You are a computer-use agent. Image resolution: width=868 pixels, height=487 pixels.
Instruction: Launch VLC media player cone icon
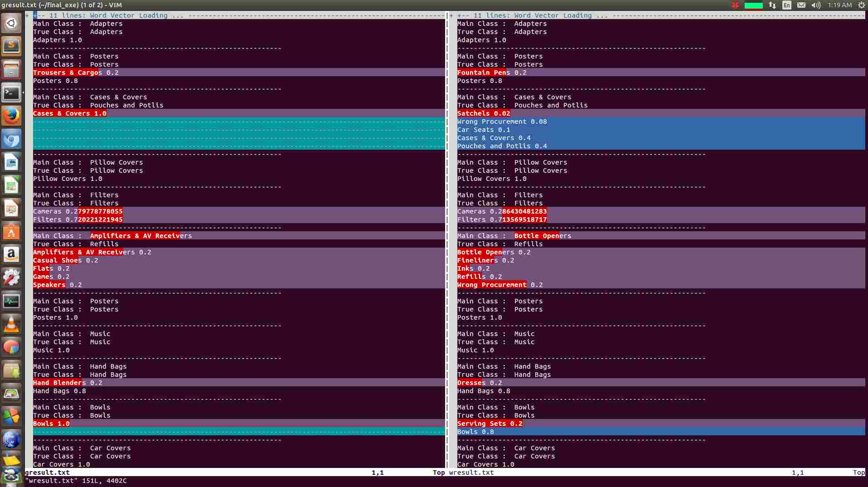[11, 324]
